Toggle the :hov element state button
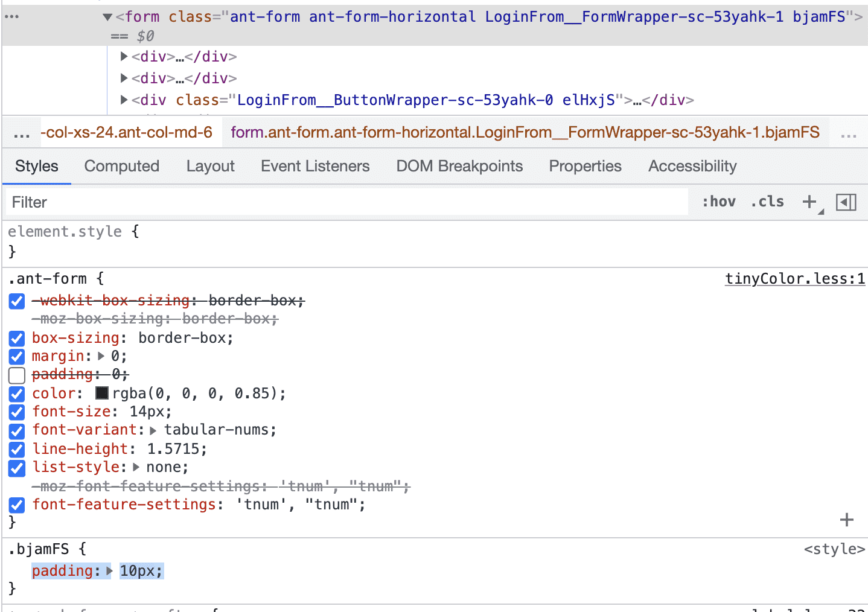 (718, 202)
